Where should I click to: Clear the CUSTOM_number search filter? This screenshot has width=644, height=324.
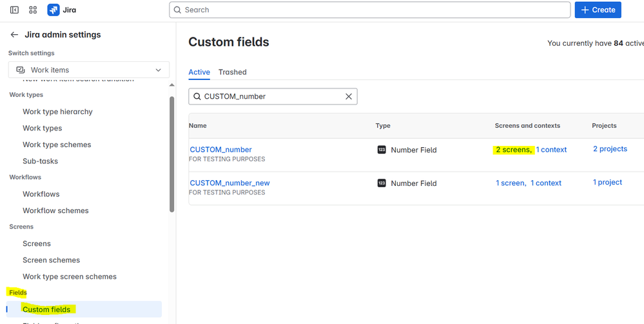pos(349,96)
